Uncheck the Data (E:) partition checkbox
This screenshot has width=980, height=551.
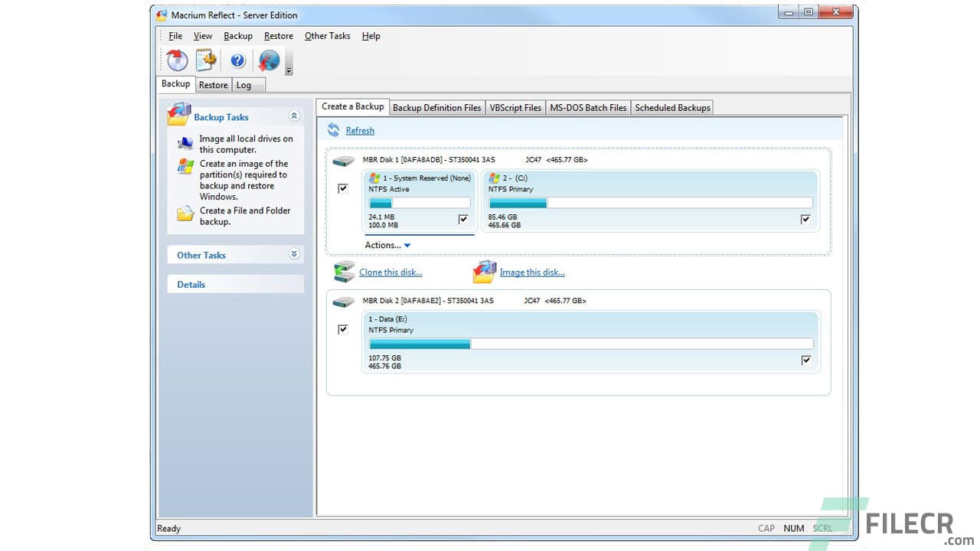tap(805, 360)
